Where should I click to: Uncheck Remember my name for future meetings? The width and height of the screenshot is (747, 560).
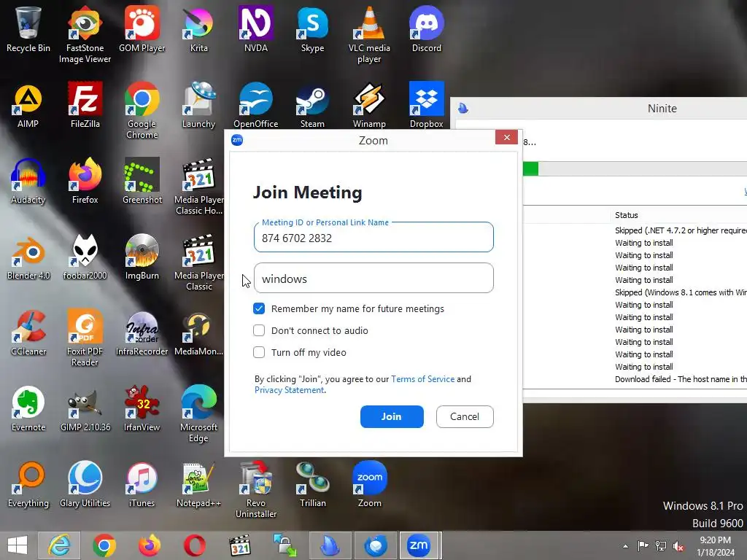pos(259,308)
